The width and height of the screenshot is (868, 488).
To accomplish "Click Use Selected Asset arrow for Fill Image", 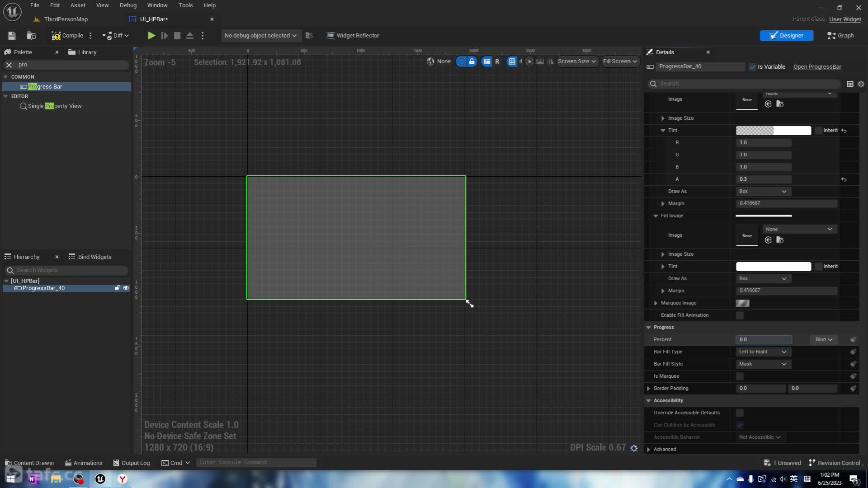I will [768, 240].
